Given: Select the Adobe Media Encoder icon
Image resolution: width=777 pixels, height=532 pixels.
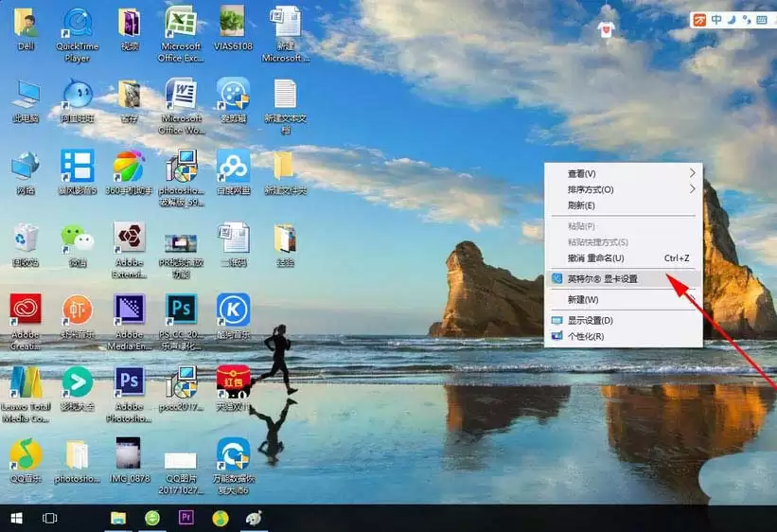Looking at the screenshot, I should [x=130, y=321].
